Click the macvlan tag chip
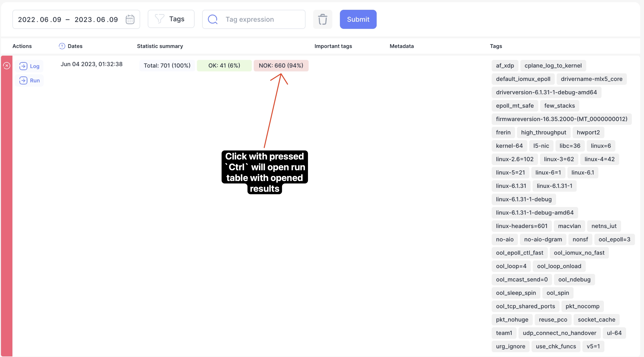This screenshot has height=357, width=644. [569, 226]
